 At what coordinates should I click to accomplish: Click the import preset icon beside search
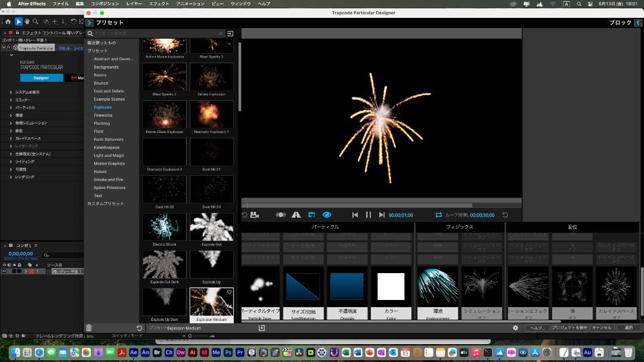[x=230, y=33]
